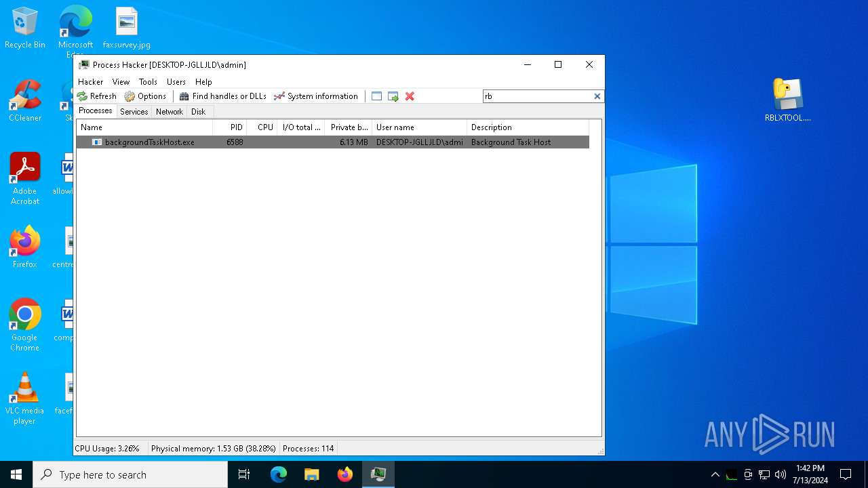Click the DESKTOP-JGLLJLD\admi user name cell
Screen dimensions: 868x488
point(419,142)
